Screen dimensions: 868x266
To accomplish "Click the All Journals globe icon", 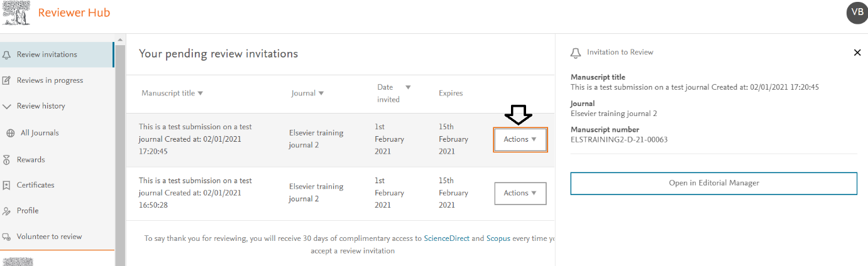I will (x=11, y=133).
